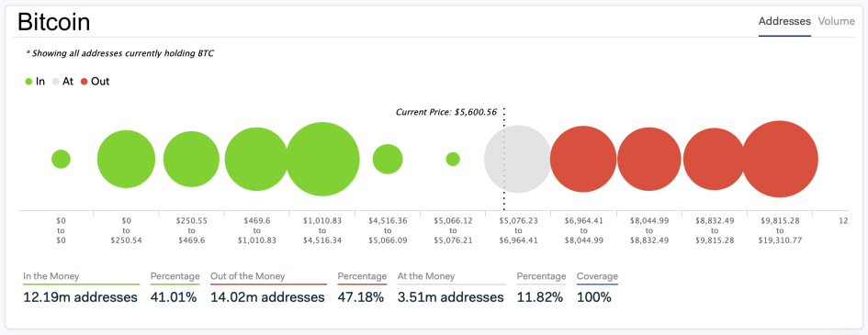Click the $5,076.23 to $6,964.41 axis label
Viewport: 868px width, 335px height.
click(x=518, y=230)
